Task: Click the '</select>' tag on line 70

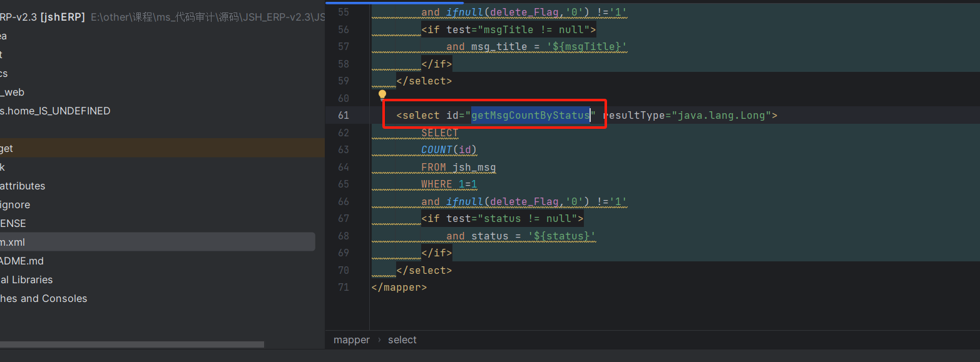Action: [x=424, y=270]
